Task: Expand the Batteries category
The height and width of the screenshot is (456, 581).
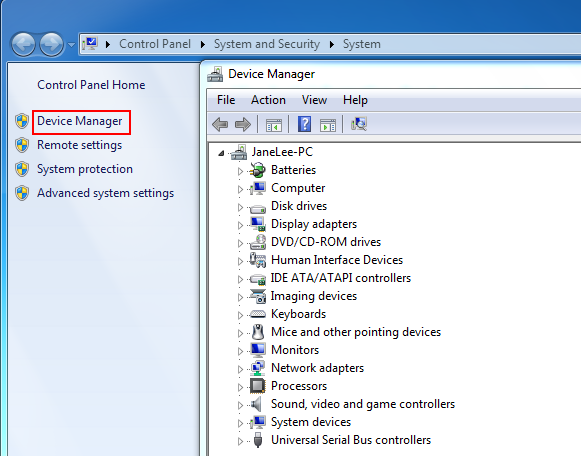Action: (240, 171)
